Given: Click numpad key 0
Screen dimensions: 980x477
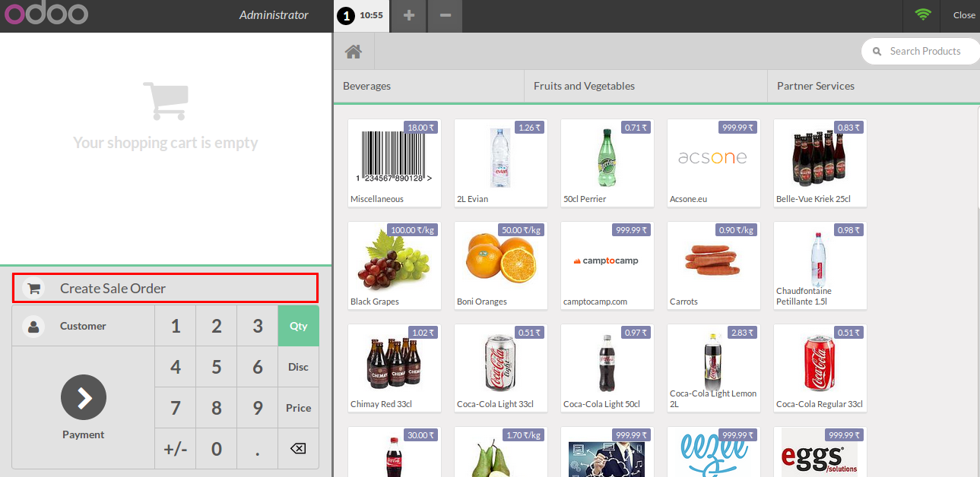Looking at the screenshot, I should click(217, 449).
